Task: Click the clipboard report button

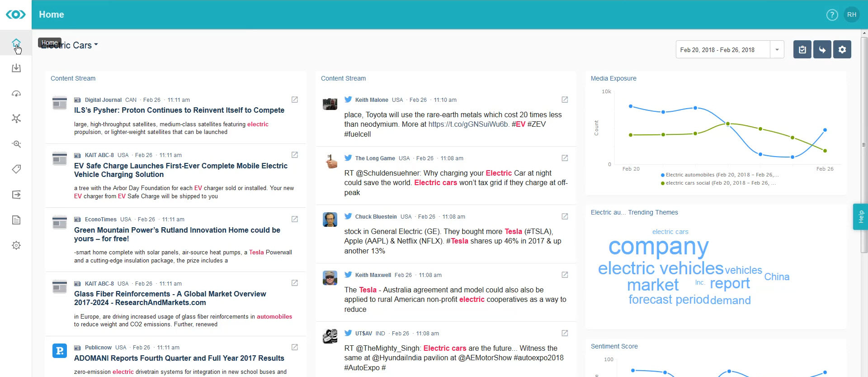Action: (802, 49)
